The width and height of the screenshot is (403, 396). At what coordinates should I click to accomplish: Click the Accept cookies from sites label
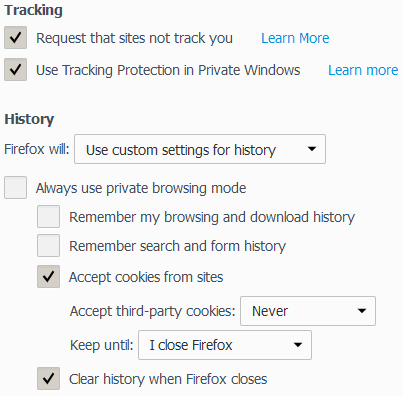[146, 277]
